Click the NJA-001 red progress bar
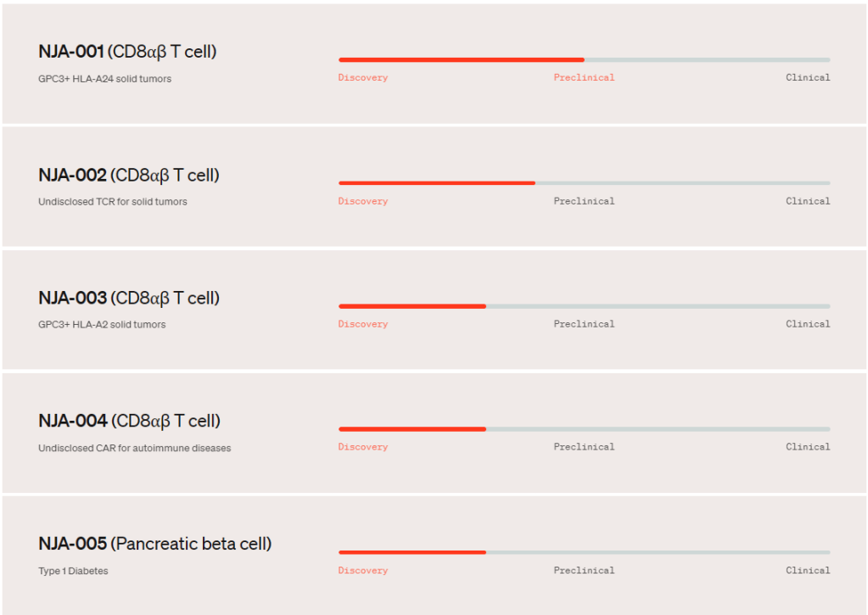Viewport: 868px width, 615px height. 461,59
